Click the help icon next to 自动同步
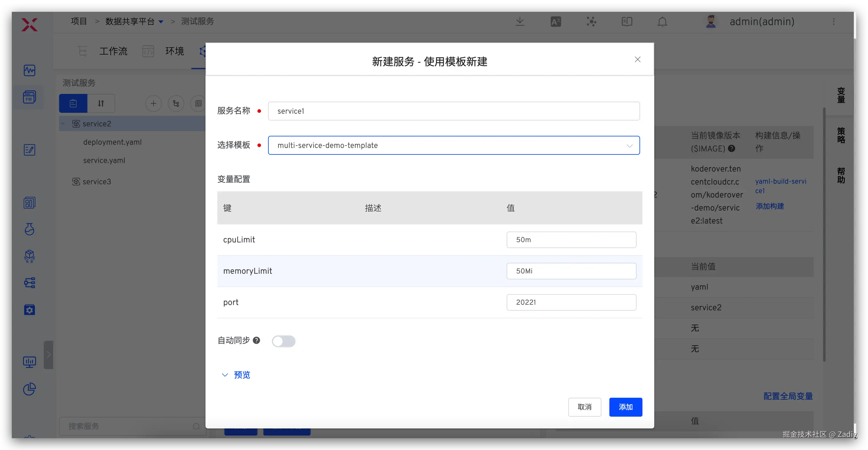The image size is (868, 450). coord(257,340)
